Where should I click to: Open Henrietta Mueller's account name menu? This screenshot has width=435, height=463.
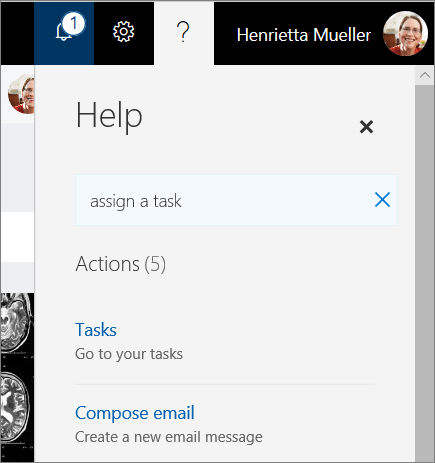pyautogui.click(x=304, y=35)
